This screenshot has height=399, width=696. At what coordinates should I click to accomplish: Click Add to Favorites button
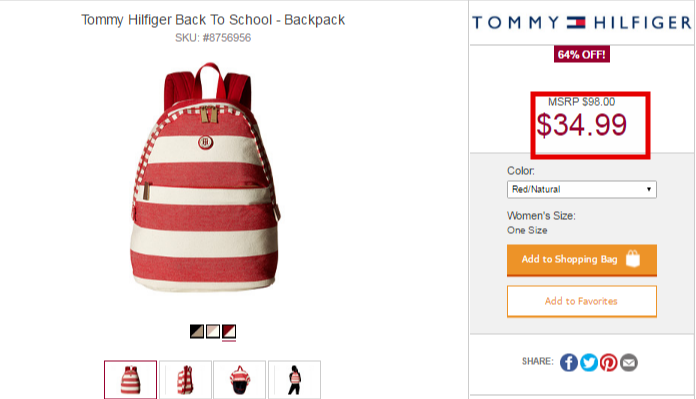(581, 301)
